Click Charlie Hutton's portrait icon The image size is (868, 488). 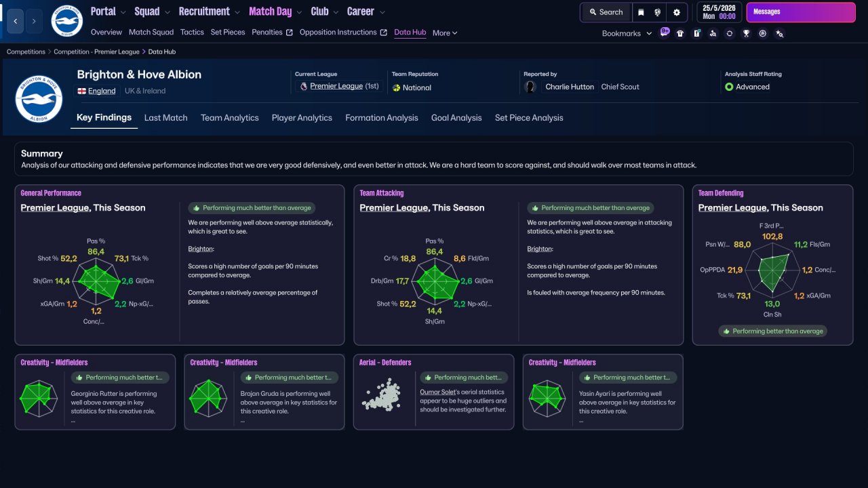[531, 87]
